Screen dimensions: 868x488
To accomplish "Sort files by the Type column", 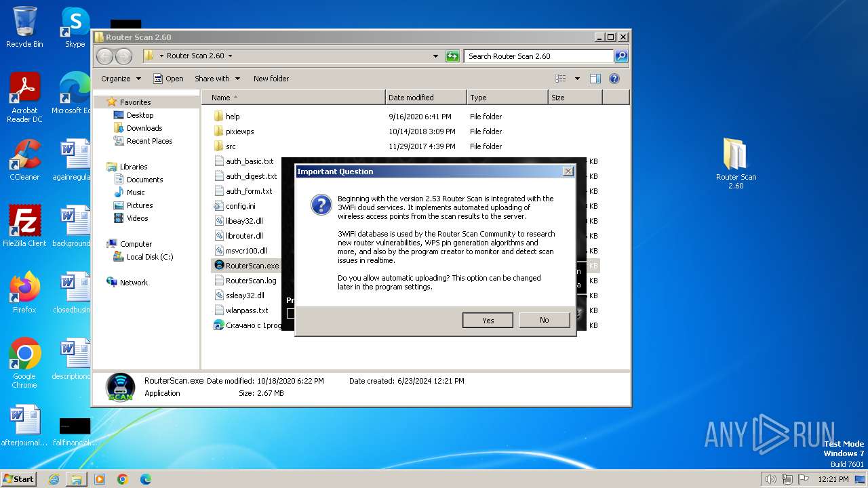I will (507, 98).
